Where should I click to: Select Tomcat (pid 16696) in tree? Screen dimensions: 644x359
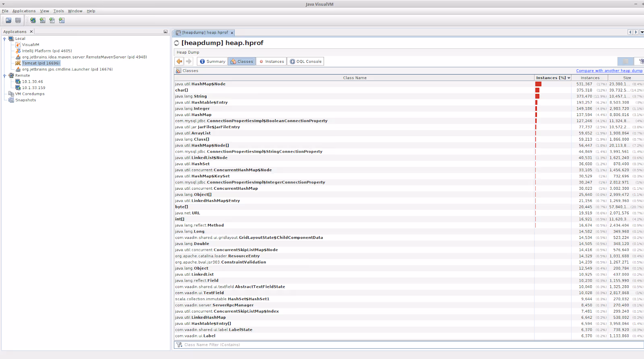click(41, 63)
